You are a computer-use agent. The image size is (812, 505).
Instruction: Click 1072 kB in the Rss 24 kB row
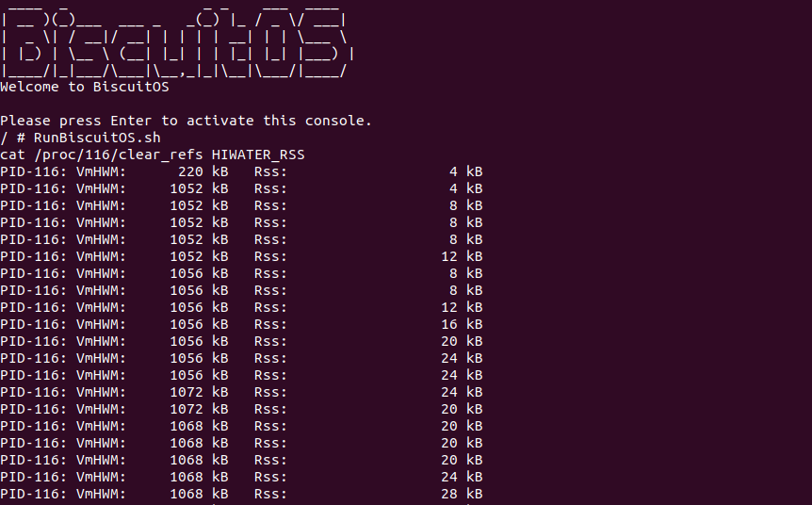(x=199, y=392)
